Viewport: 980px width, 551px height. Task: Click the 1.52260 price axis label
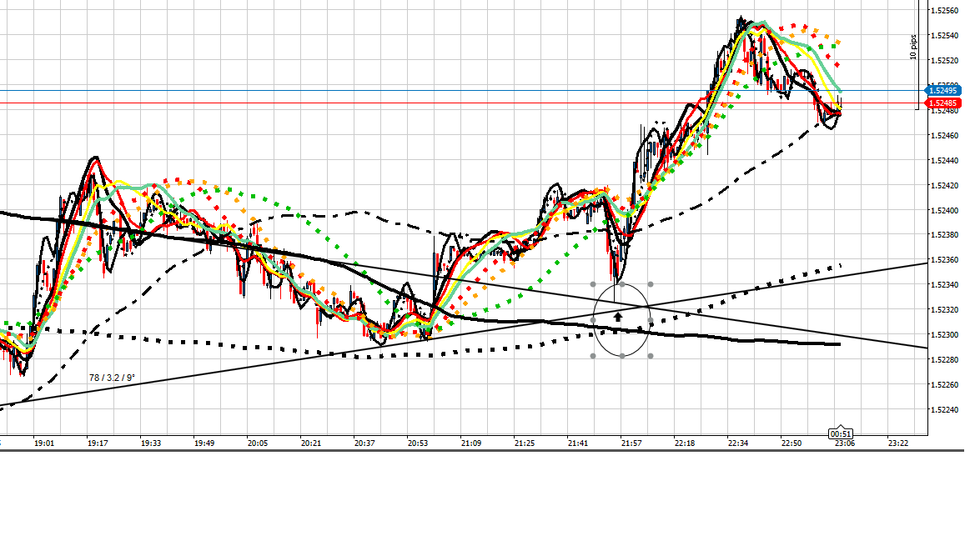click(x=944, y=385)
